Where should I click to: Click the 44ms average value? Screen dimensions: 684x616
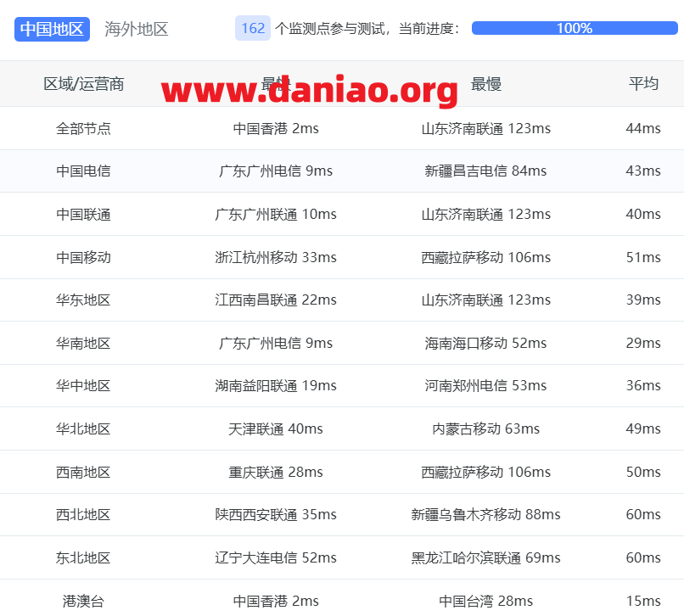[x=643, y=129]
